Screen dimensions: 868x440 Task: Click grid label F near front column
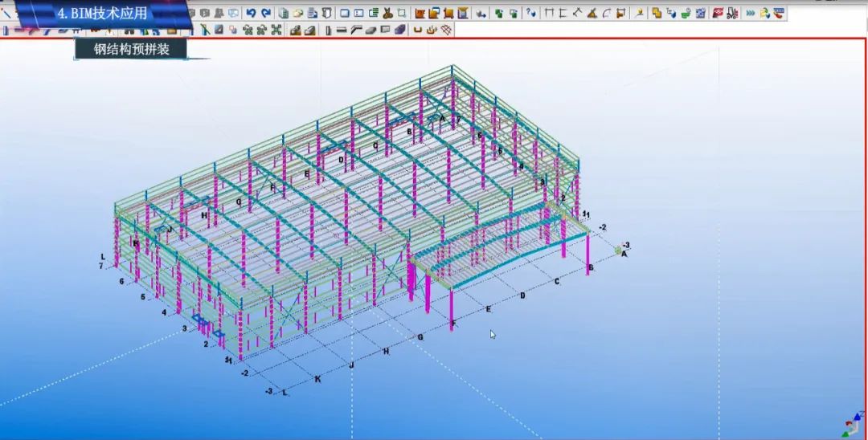(x=453, y=324)
